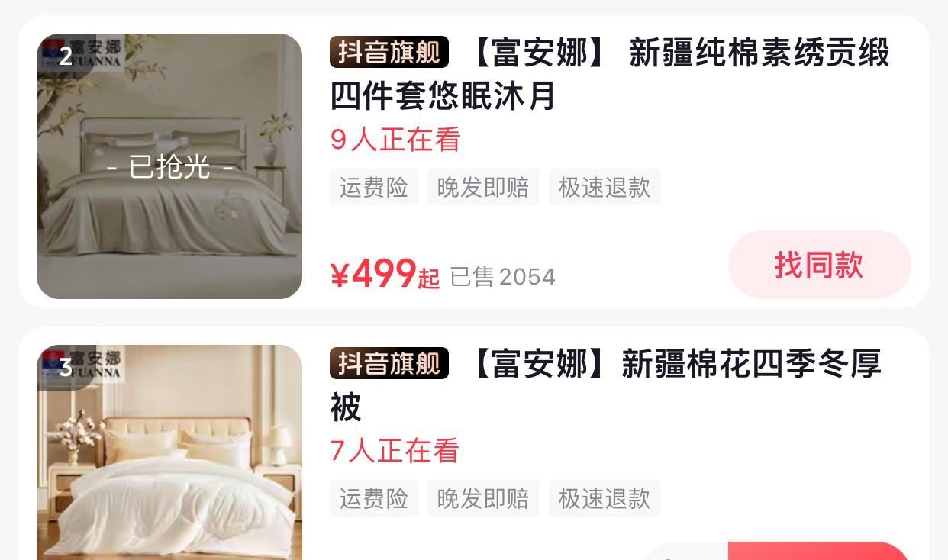Tap 运费险 tag on the four-piece set
Viewport: 948px width, 560px height.
[x=374, y=187]
